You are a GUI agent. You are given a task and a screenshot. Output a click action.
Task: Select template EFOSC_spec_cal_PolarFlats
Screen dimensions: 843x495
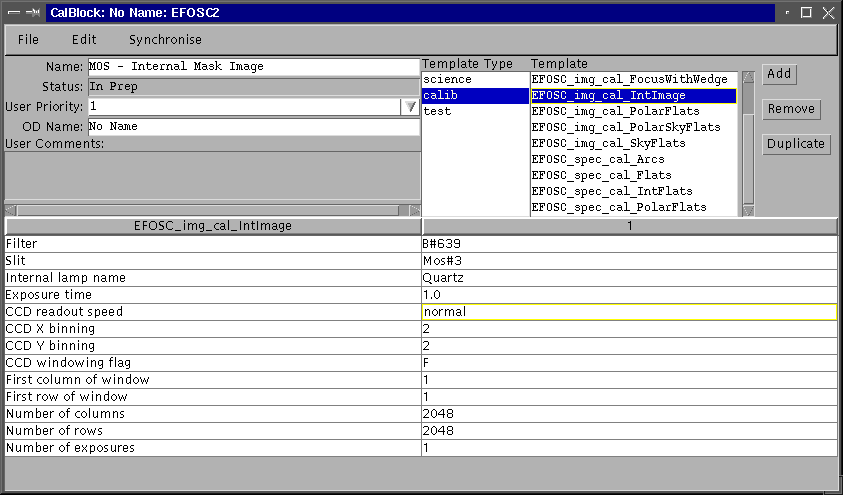tap(633, 207)
